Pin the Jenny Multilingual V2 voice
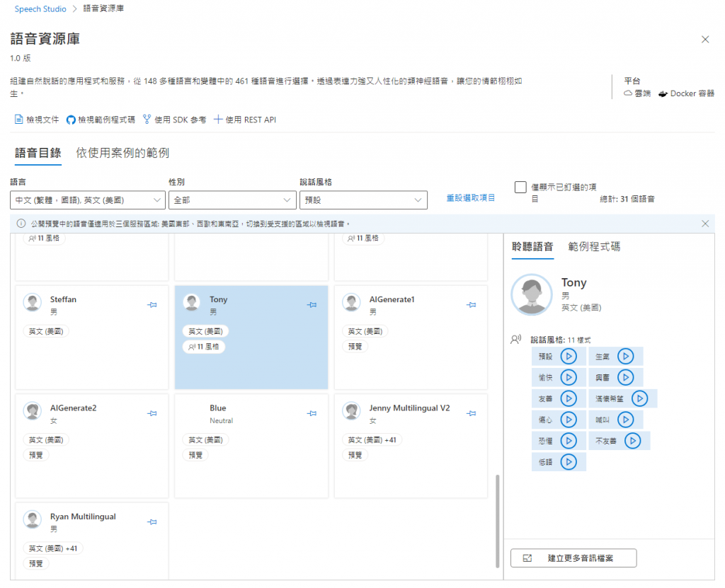This screenshot has height=588, width=725. [x=471, y=413]
